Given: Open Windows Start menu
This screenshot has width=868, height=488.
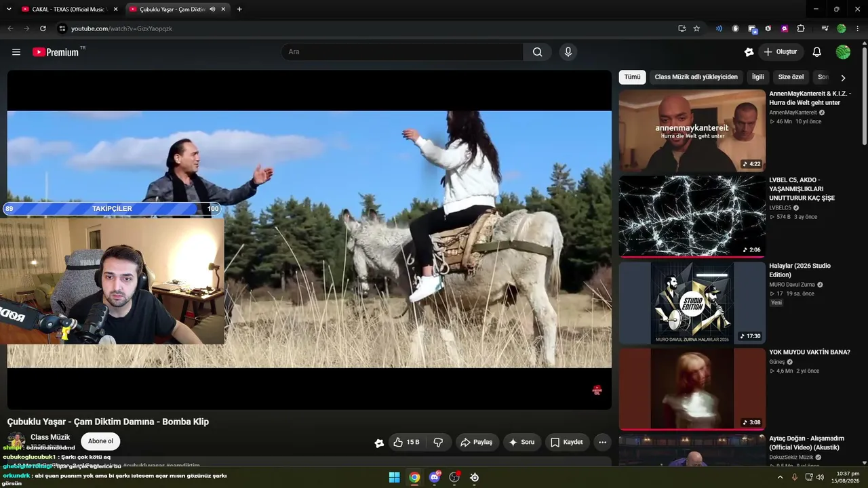Looking at the screenshot, I should coord(394,477).
